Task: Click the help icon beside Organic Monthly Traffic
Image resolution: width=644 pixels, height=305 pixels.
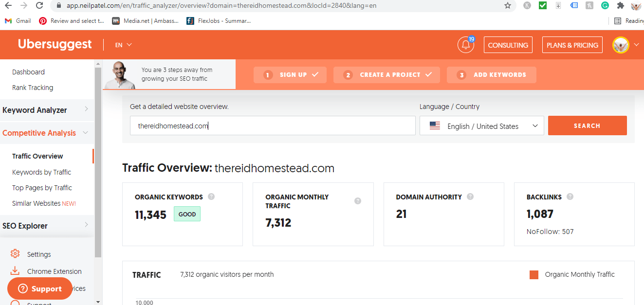Action: pos(358,201)
